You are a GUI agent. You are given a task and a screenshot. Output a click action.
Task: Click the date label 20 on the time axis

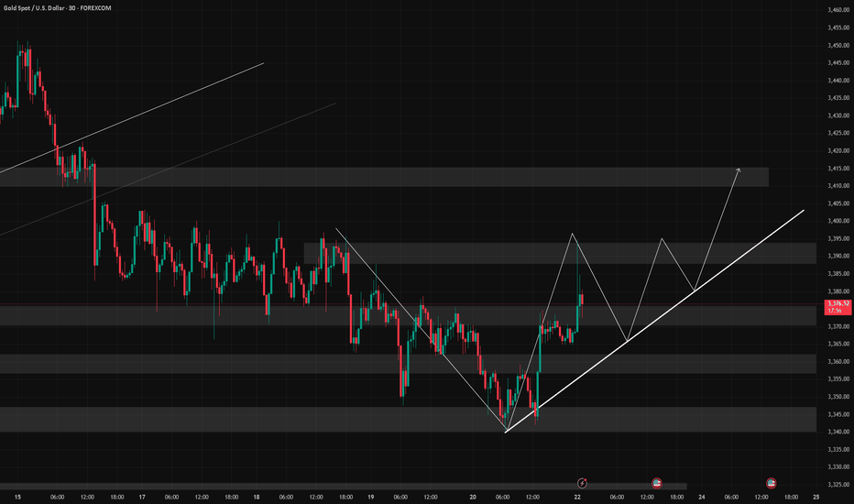point(473,497)
